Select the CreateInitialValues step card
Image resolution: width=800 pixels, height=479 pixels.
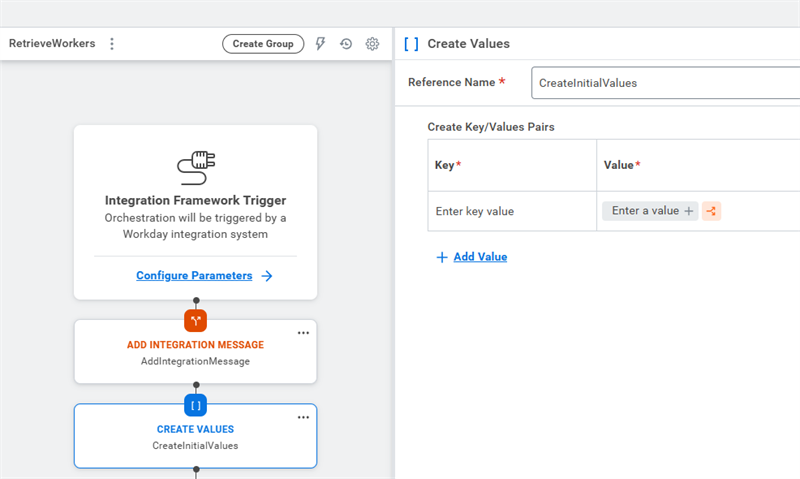(x=195, y=436)
